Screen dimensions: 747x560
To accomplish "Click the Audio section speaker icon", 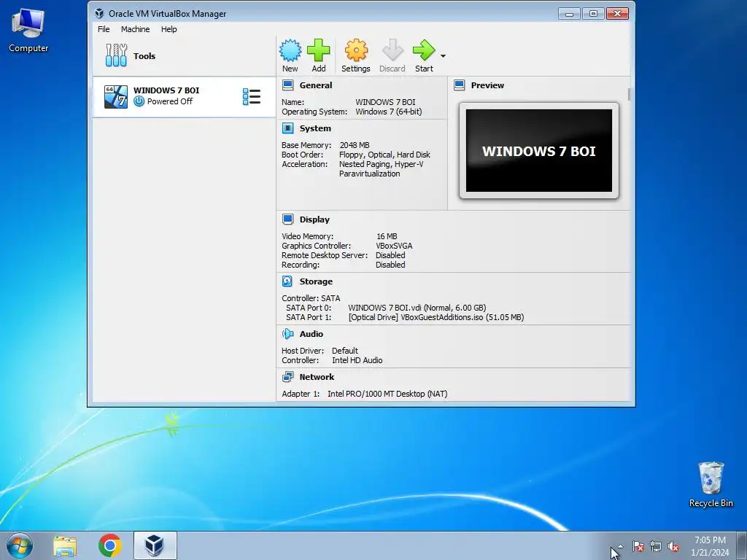I will pos(287,334).
